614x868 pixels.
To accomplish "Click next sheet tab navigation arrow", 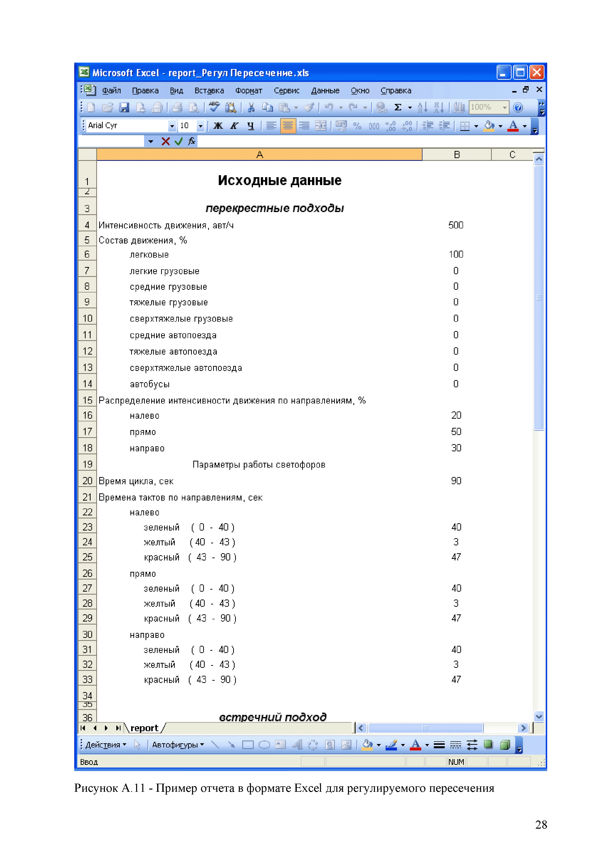I will click(x=106, y=728).
